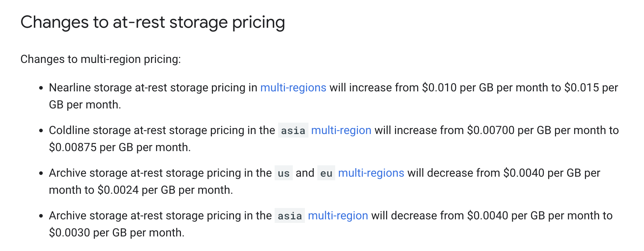Screen dimensions: 644x251
Task: Click the heading Changes to at-rest storage pricing
Action: (153, 22)
